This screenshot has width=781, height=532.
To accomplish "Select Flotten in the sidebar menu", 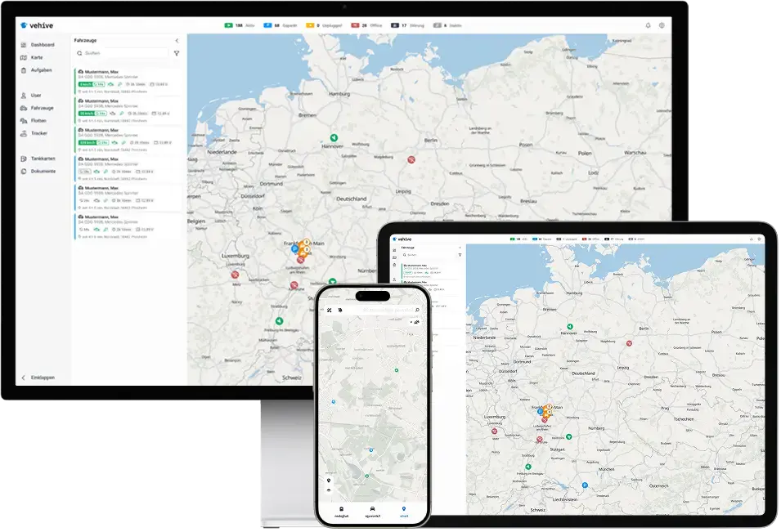I will [x=41, y=119].
